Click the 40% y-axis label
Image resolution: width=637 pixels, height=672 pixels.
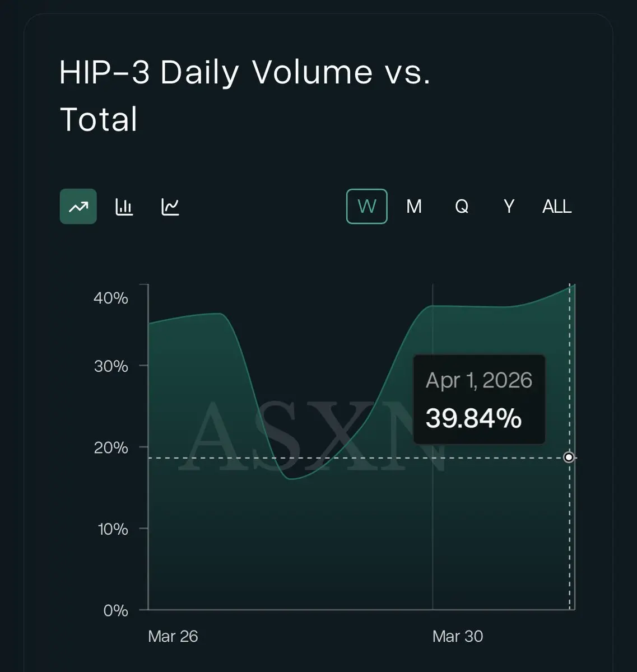(110, 298)
